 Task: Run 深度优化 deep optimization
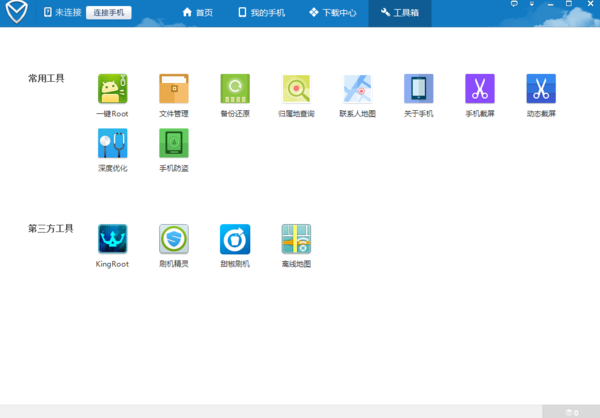[x=112, y=144]
